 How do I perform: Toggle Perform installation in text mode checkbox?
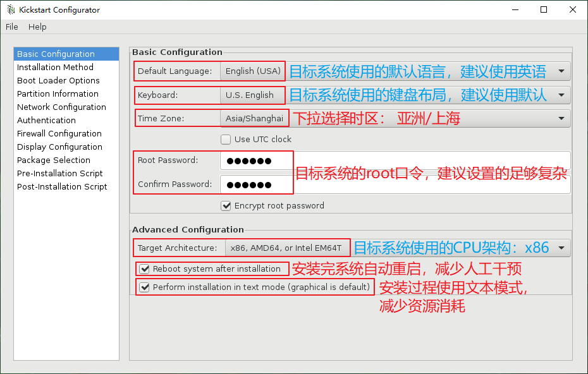pos(144,287)
